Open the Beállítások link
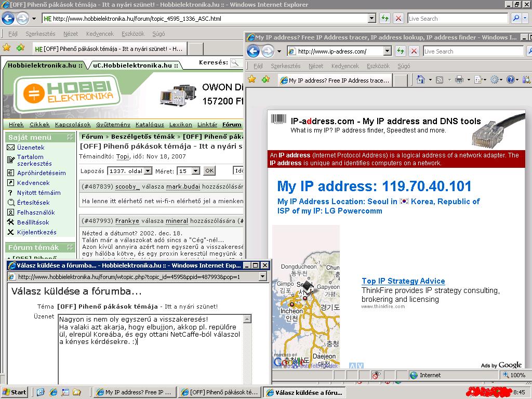Viewport: 532px width, 399px height. coord(33,222)
